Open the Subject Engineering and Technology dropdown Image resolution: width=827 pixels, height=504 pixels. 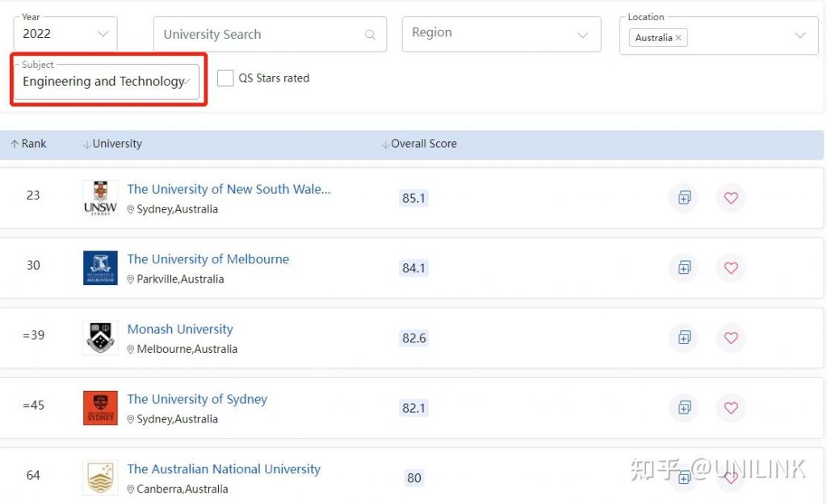click(x=106, y=82)
